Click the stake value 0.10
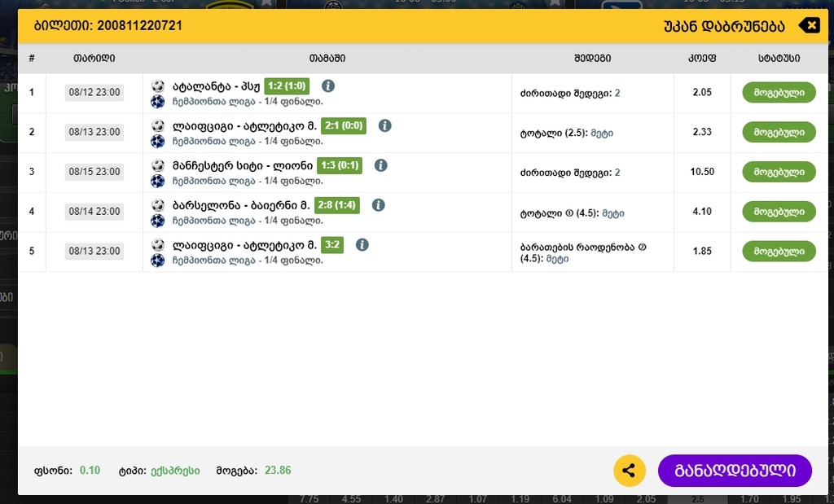 pyautogui.click(x=90, y=471)
